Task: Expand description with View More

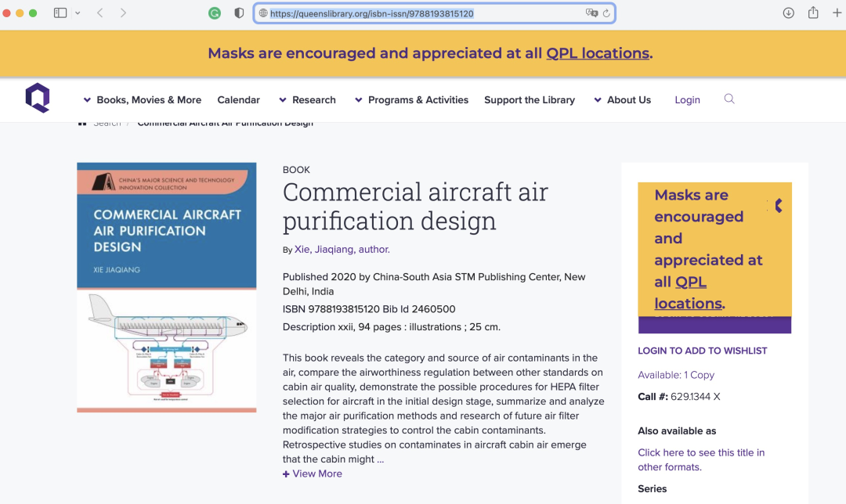Action: [x=313, y=473]
